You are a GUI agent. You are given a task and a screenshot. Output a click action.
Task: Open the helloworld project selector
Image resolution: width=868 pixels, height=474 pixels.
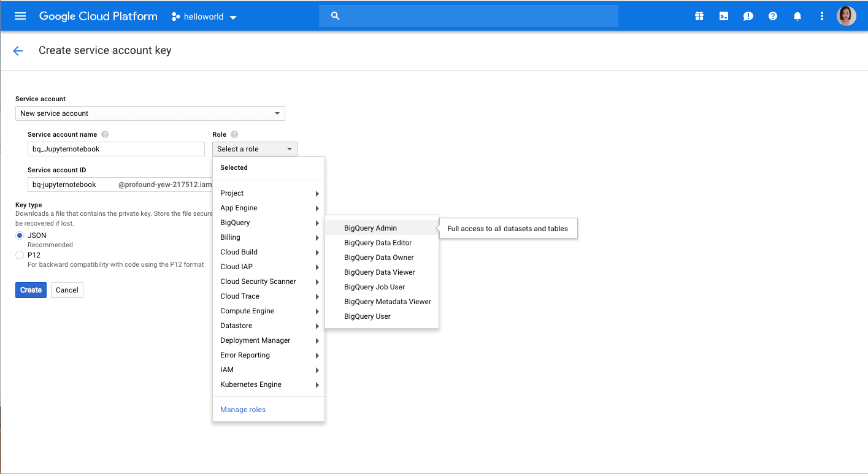pyautogui.click(x=204, y=17)
